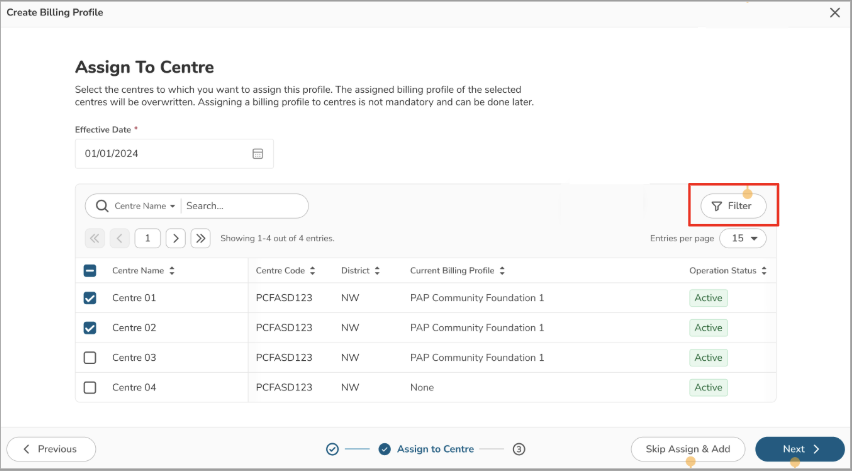Go to previous page of entries
Screen dimensions: 852x472
click(121, 238)
